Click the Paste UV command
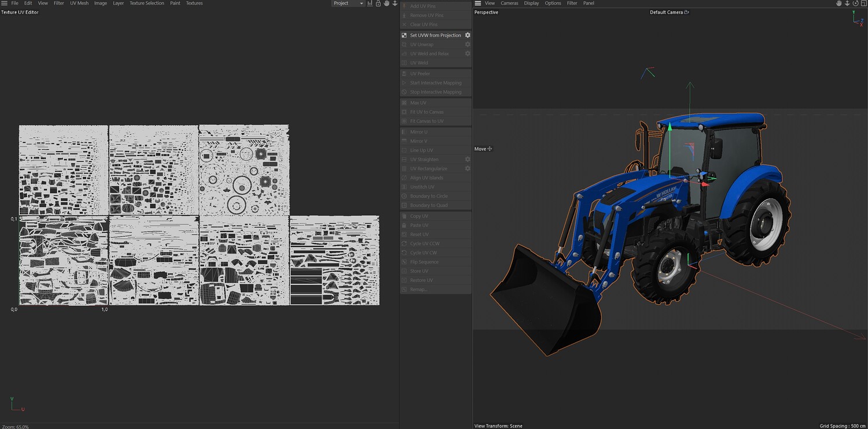 pos(436,225)
